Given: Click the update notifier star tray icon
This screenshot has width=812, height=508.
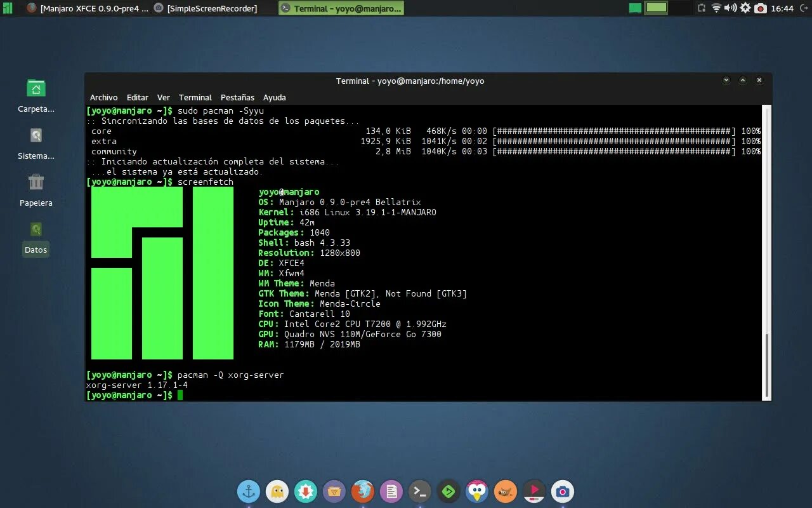Looking at the screenshot, I should click(745, 8).
